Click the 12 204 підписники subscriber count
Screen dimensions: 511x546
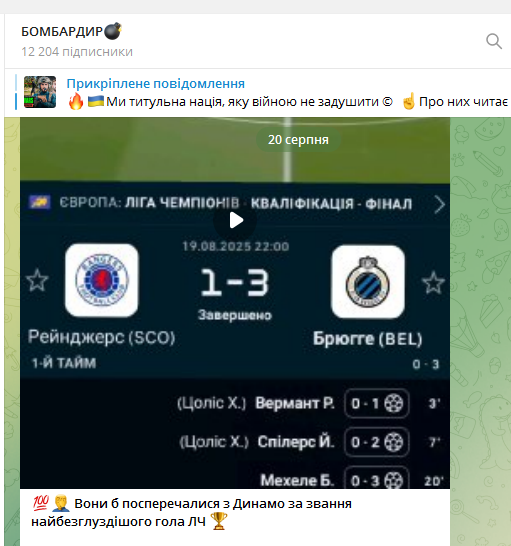coord(77,52)
